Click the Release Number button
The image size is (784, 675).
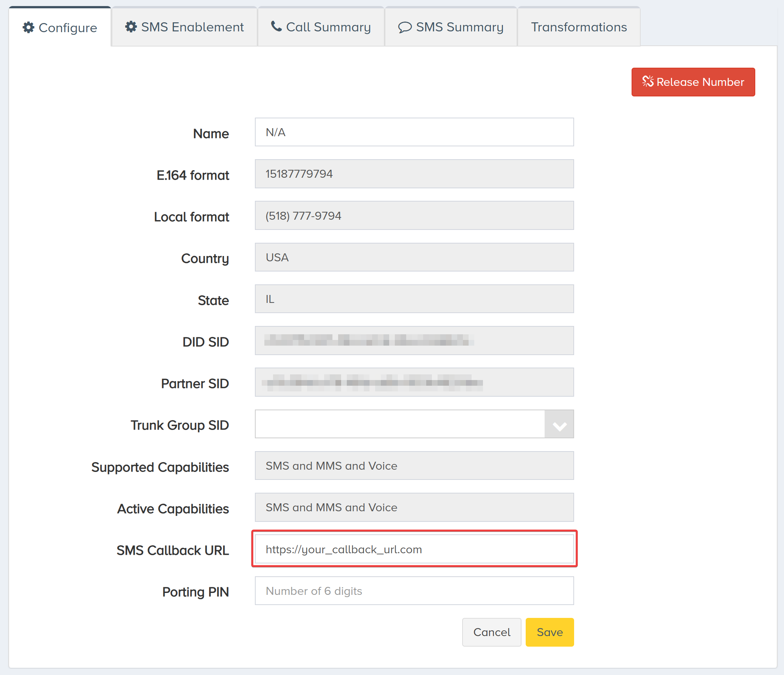[x=693, y=82]
